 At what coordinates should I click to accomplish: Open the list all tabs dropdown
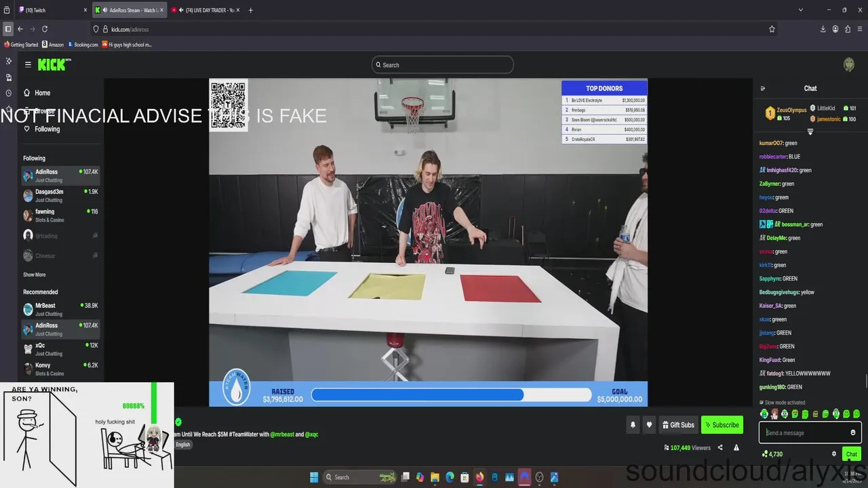(801, 10)
